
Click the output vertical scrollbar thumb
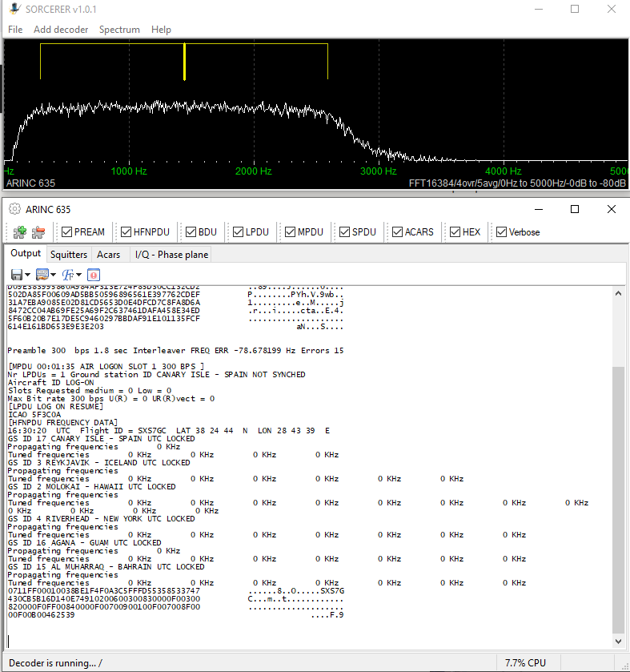pyautogui.click(x=618, y=500)
